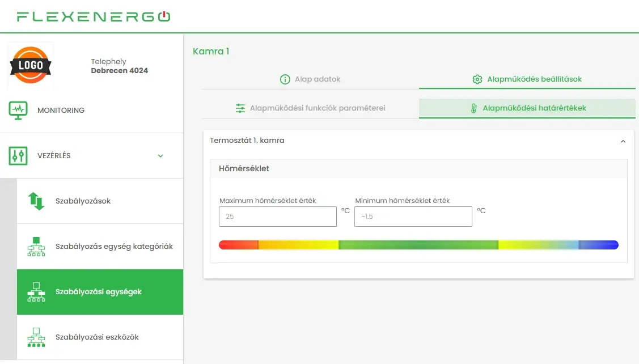Image resolution: width=639 pixels, height=364 pixels.
Task: Click the Vezérlés sliders icon
Action: coord(18,155)
